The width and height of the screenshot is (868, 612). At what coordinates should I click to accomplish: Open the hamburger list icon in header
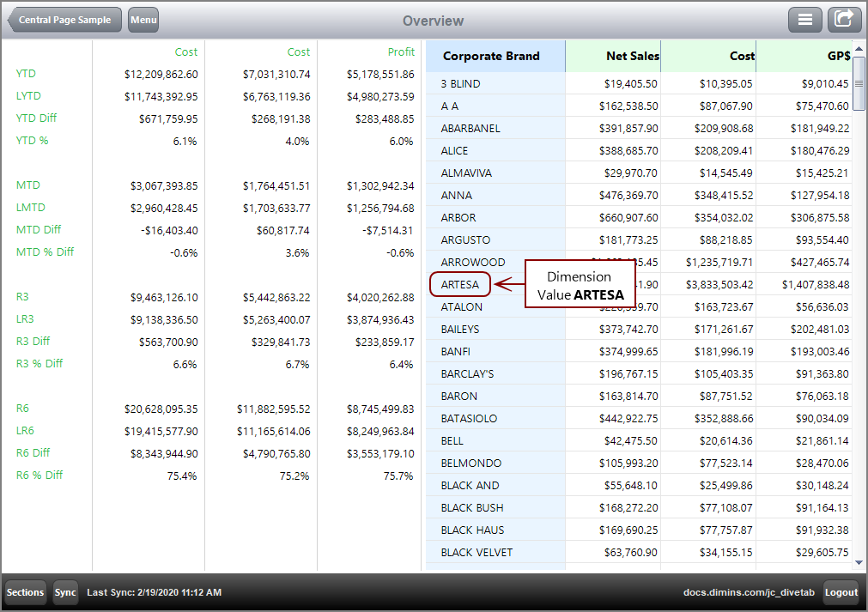click(804, 20)
